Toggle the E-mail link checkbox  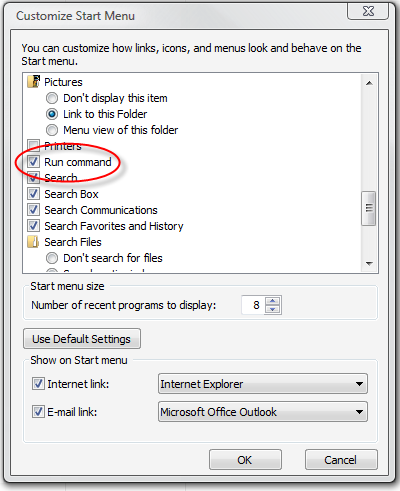click(x=38, y=412)
